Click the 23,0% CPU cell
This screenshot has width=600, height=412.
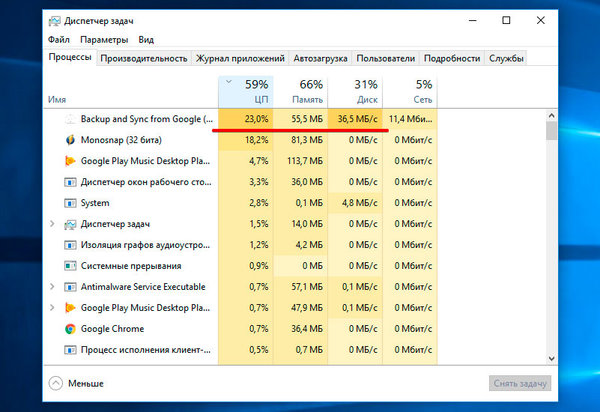[x=246, y=119]
